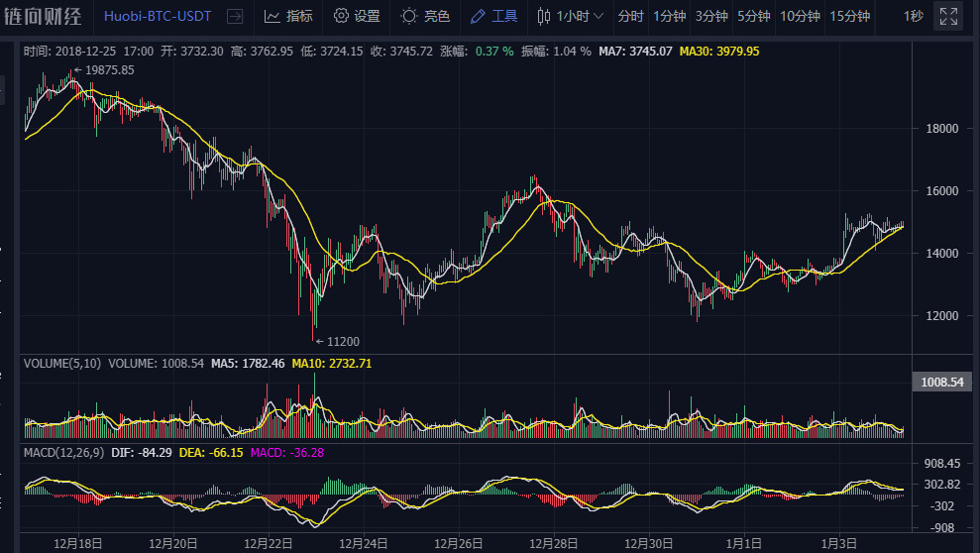Click the MACD(12,26,9) indicator label

pos(63,452)
